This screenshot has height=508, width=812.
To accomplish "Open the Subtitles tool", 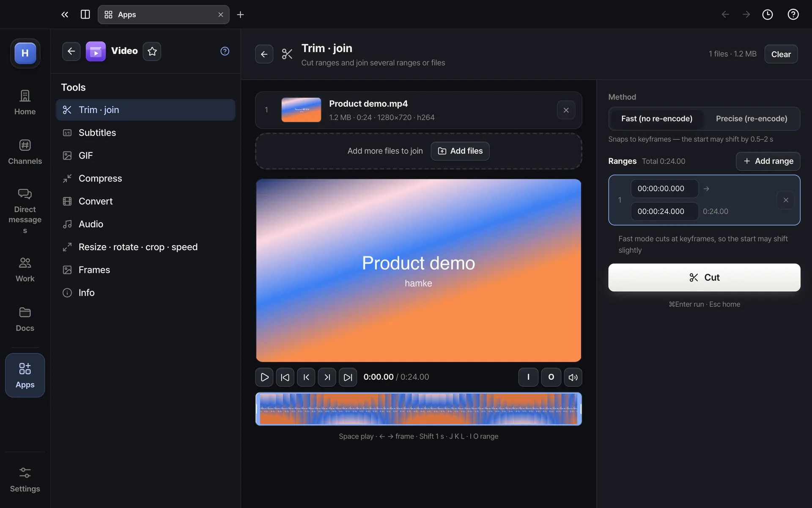I will 145,133.
